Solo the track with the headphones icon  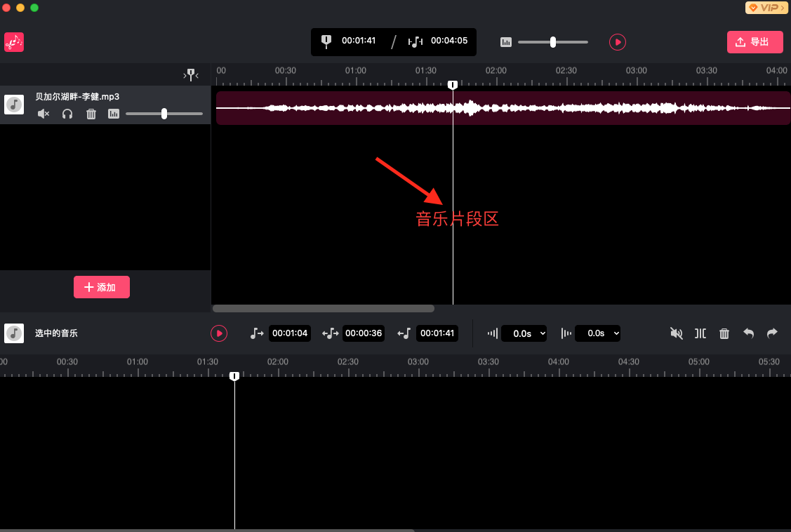(67, 114)
